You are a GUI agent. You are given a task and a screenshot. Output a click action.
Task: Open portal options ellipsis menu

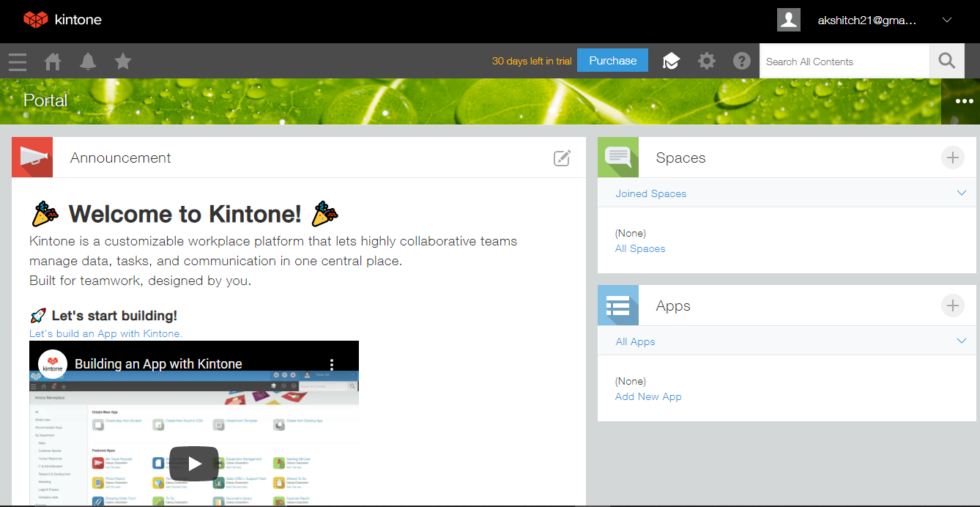pos(965,101)
